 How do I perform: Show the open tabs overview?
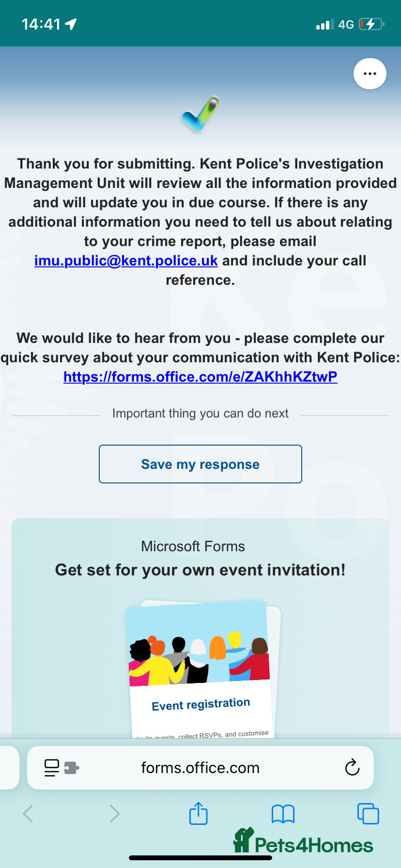(368, 814)
